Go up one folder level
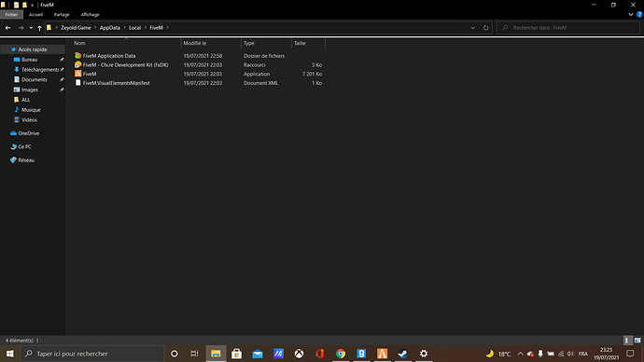 [39, 28]
